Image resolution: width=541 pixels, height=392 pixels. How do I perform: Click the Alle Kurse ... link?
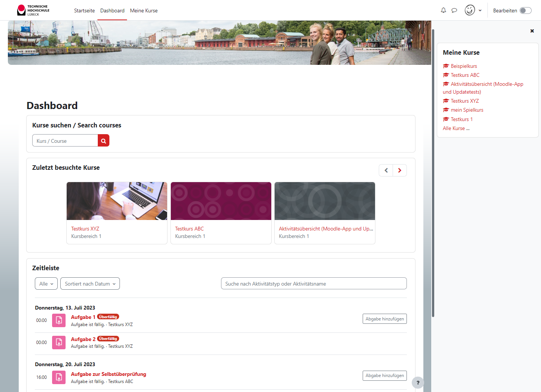click(x=456, y=128)
